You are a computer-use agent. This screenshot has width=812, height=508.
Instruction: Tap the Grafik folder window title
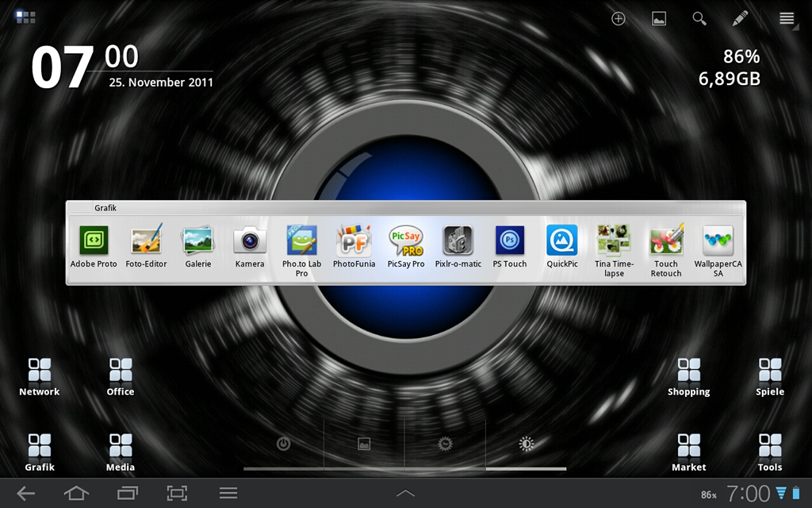pos(105,208)
